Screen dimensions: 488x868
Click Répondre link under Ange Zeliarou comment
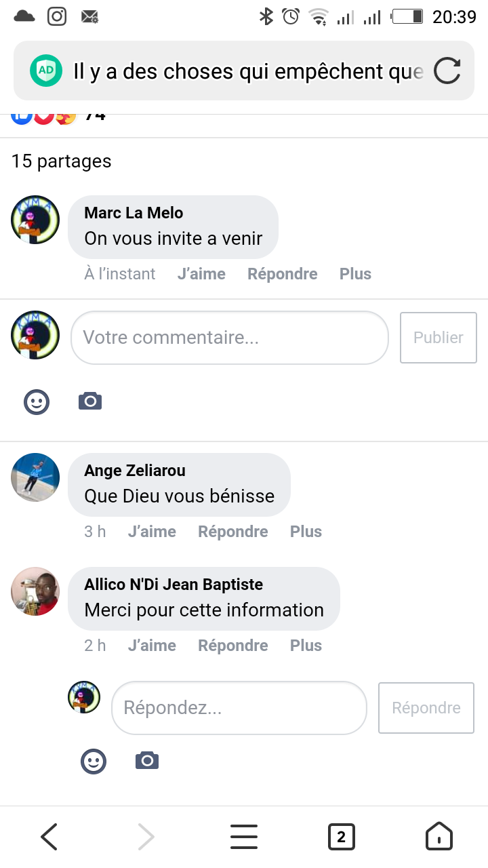(232, 532)
